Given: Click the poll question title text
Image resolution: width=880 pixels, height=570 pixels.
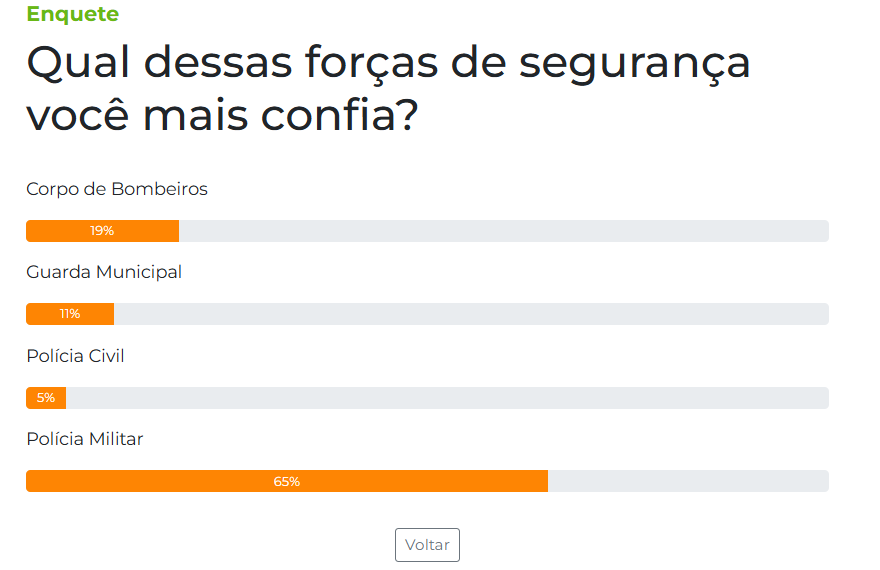Looking at the screenshot, I should click(388, 88).
